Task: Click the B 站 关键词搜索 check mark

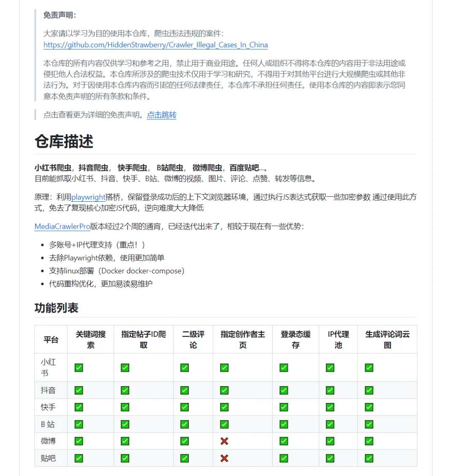Action: click(79, 424)
